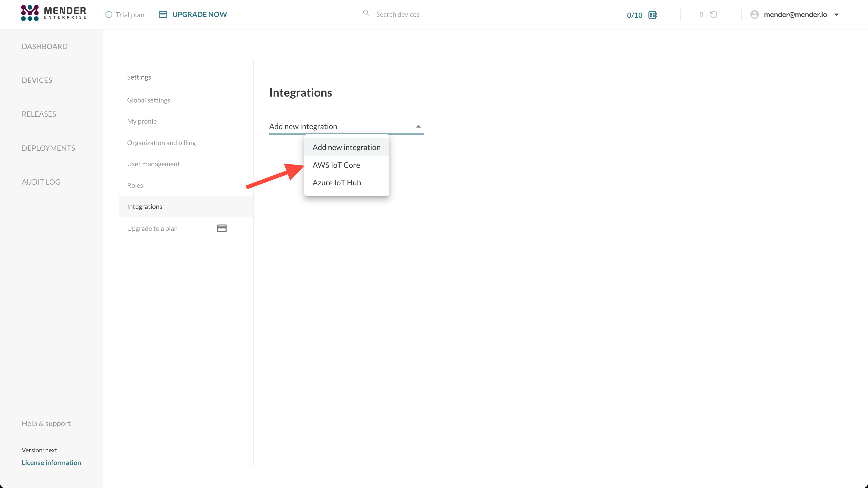Click the credit card icon beside Upgrade Now
Viewport: 868px width, 488px height.
tap(163, 14)
